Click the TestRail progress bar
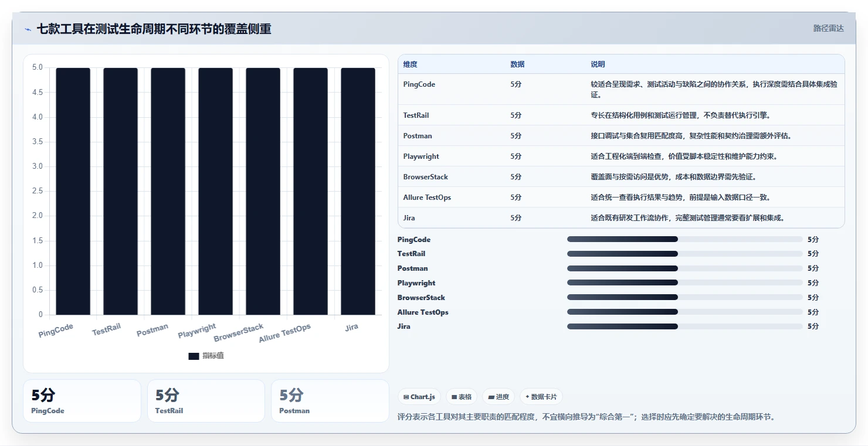 pyautogui.click(x=684, y=254)
